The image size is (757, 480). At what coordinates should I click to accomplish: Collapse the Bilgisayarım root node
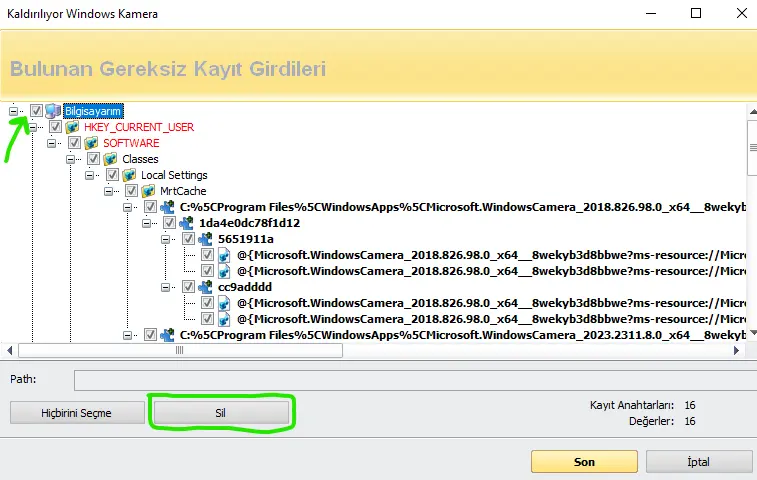click(x=14, y=111)
